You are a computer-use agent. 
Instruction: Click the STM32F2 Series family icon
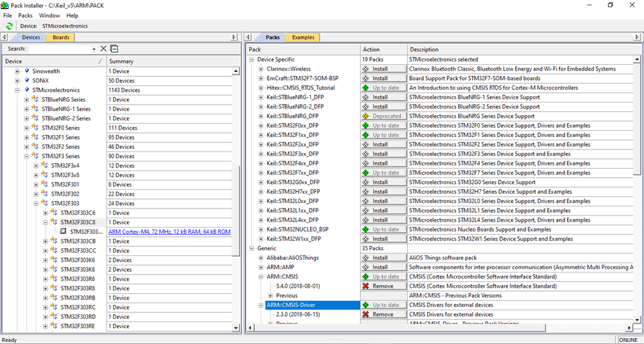(36, 147)
